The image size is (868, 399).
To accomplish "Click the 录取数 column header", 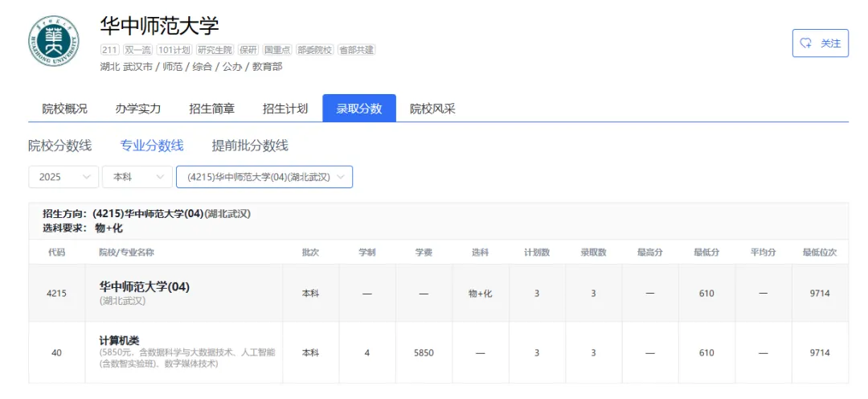I will click(593, 252).
